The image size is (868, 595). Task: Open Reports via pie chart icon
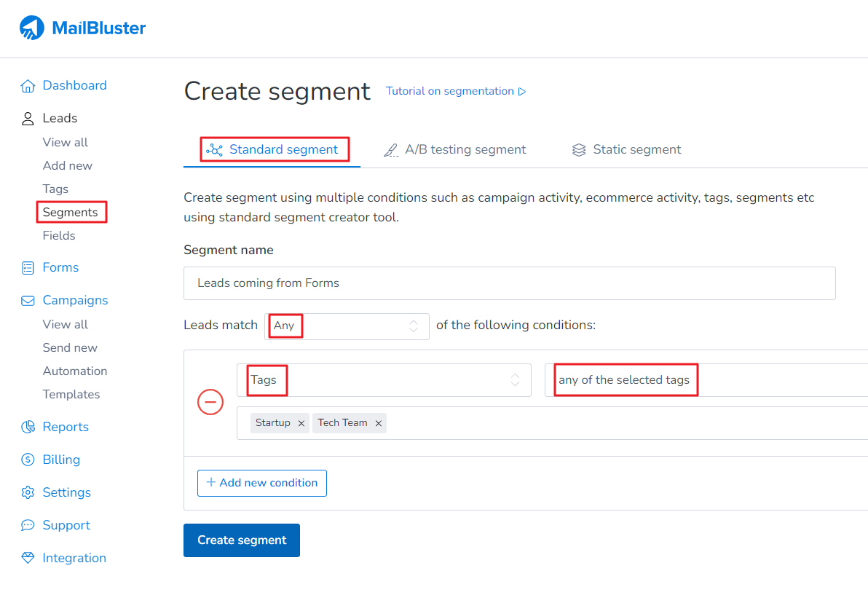[x=28, y=427]
